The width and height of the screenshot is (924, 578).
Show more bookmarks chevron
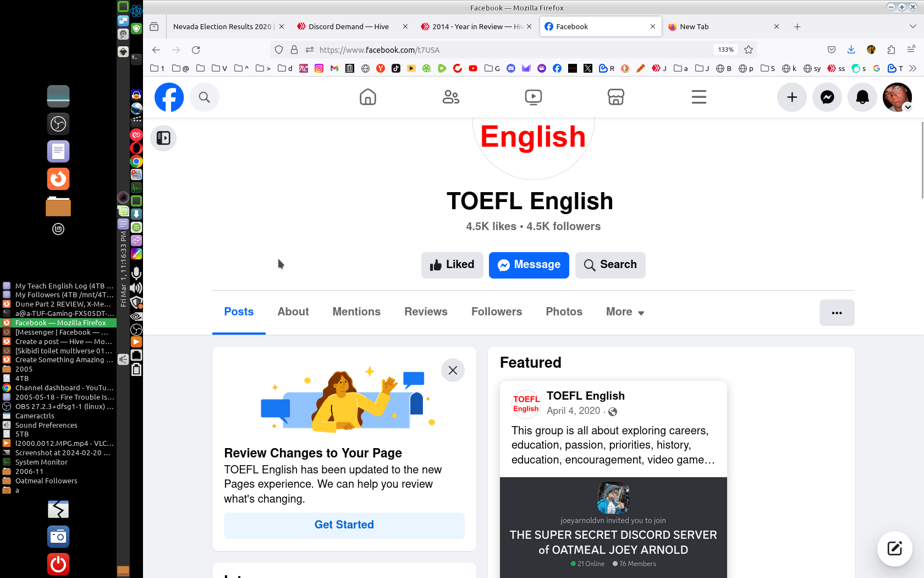913,68
